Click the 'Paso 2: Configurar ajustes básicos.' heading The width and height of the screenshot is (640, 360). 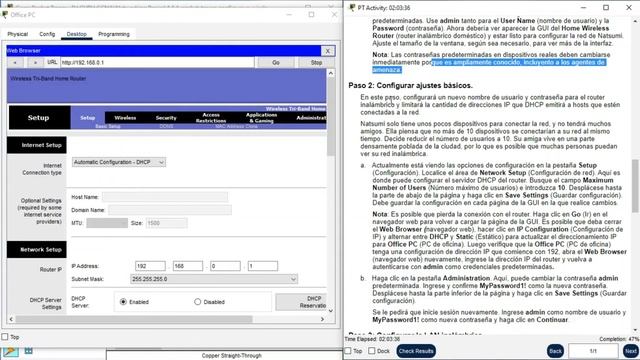tap(410, 85)
